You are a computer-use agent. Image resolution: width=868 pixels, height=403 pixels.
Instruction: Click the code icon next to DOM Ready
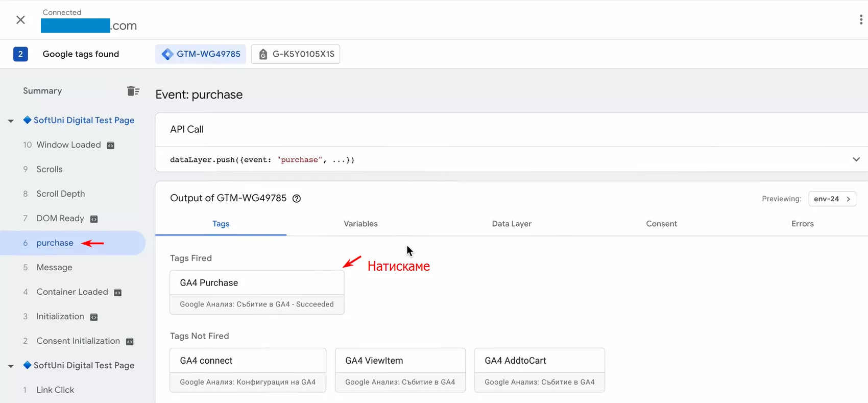(x=94, y=219)
